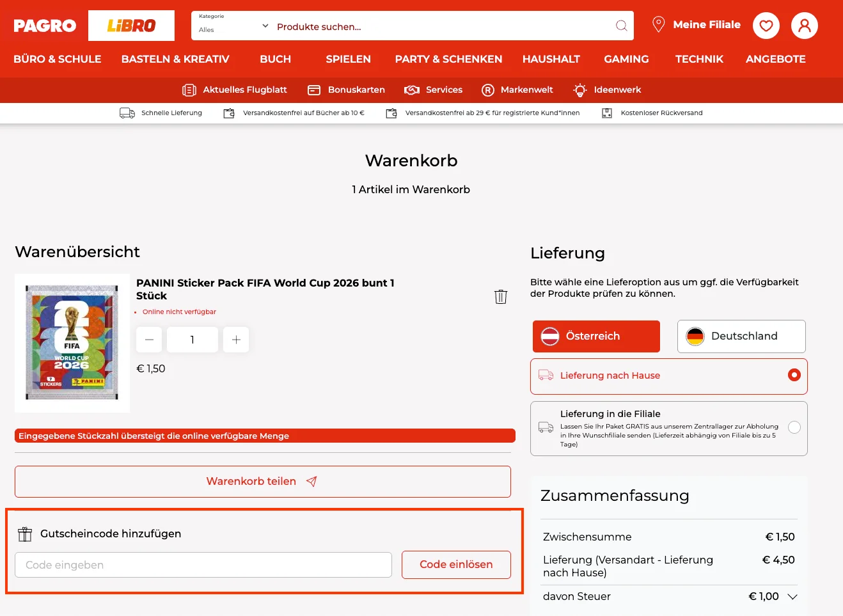Click the Ideenwerk text link

click(x=617, y=90)
